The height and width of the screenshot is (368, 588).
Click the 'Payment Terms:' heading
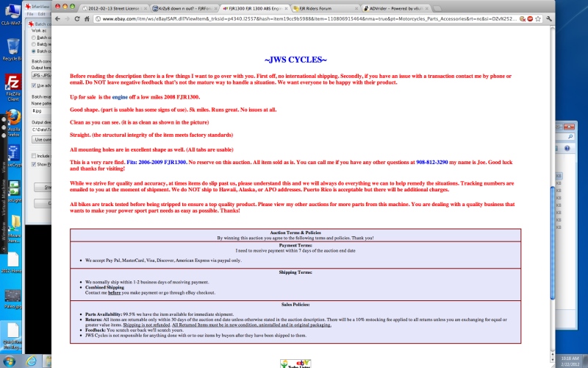click(x=295, y=245)
